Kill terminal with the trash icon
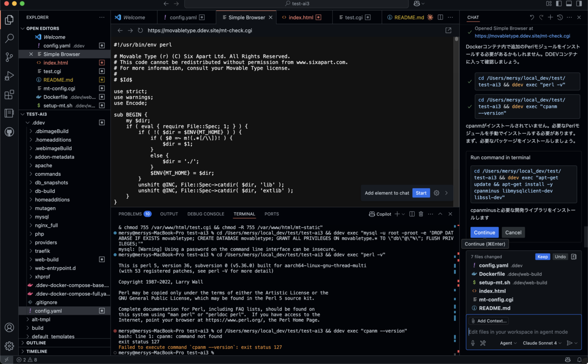The height and width of the screenshot is (364, 588). click(x=421, y=214)
